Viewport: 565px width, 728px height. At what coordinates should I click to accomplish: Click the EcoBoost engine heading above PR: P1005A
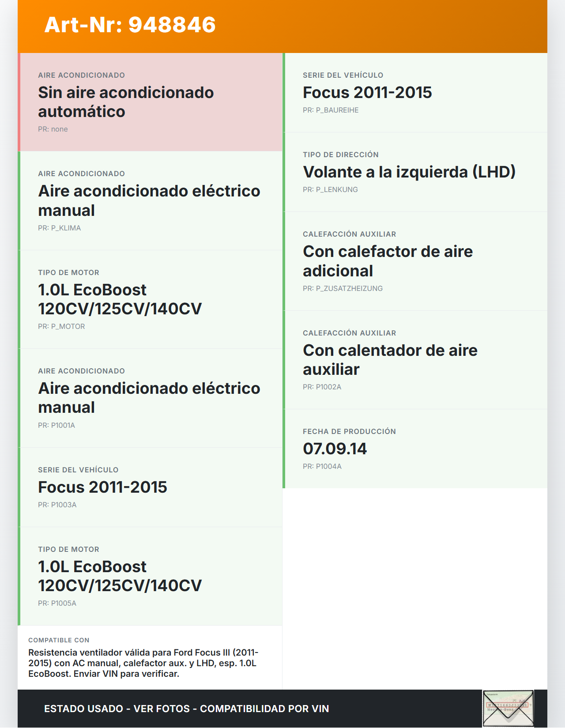(120, 576)
